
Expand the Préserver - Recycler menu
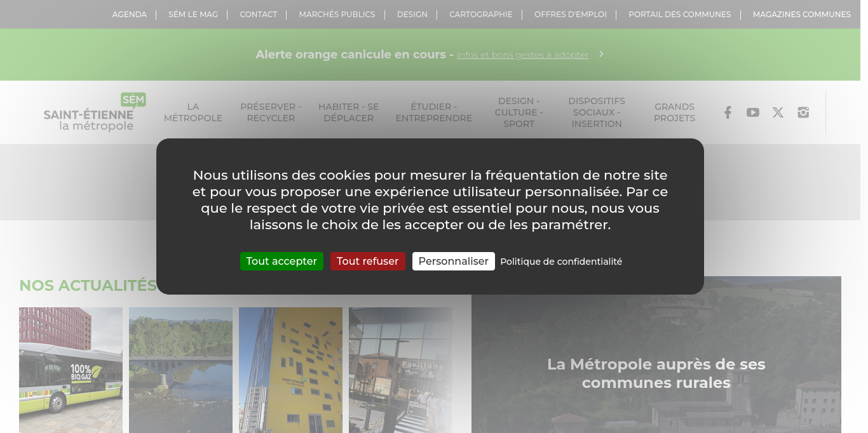click(x=271, y=112)
